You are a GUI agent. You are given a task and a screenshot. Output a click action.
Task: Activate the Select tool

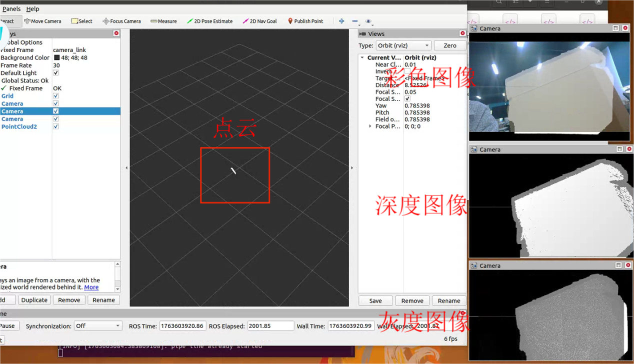82,21
